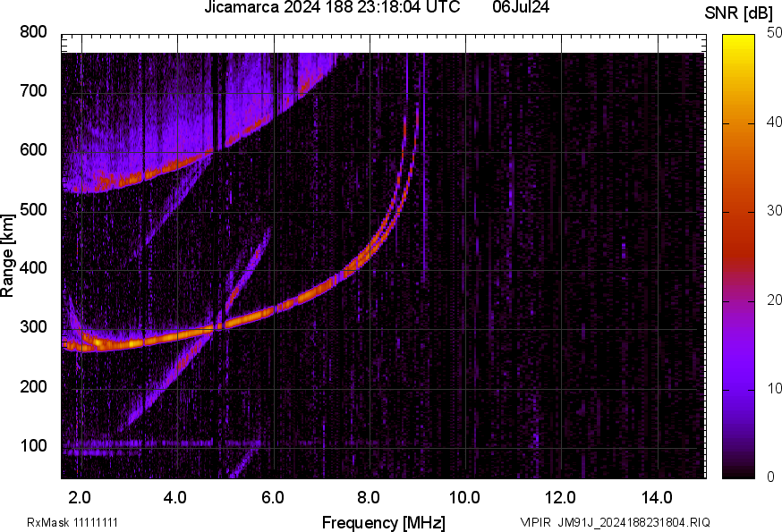
Task: Click the 10.0 frequency tick label
Action: tap(464, 498)
